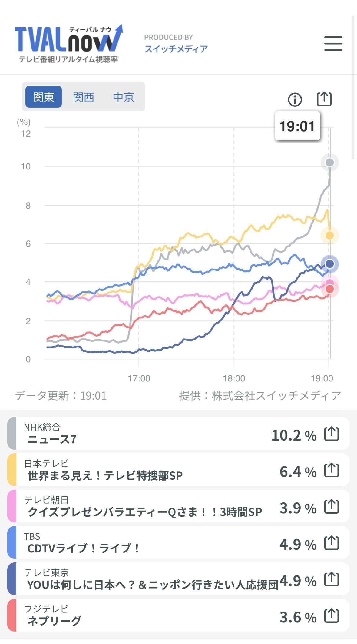The width and height of the screenshot is (357, 644).
Task: Share the フジテレビ ネプリーグ rating
Action: coord(331,615)
